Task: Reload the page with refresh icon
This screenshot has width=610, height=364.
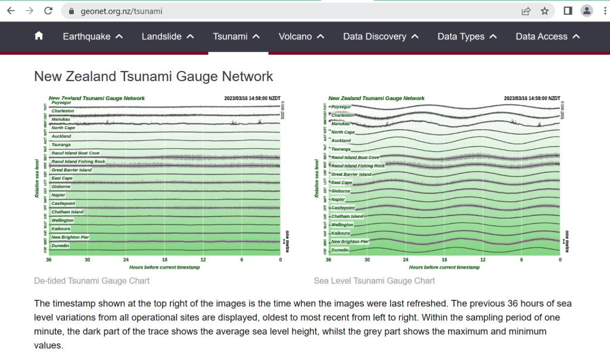Action: pos(49,11)
